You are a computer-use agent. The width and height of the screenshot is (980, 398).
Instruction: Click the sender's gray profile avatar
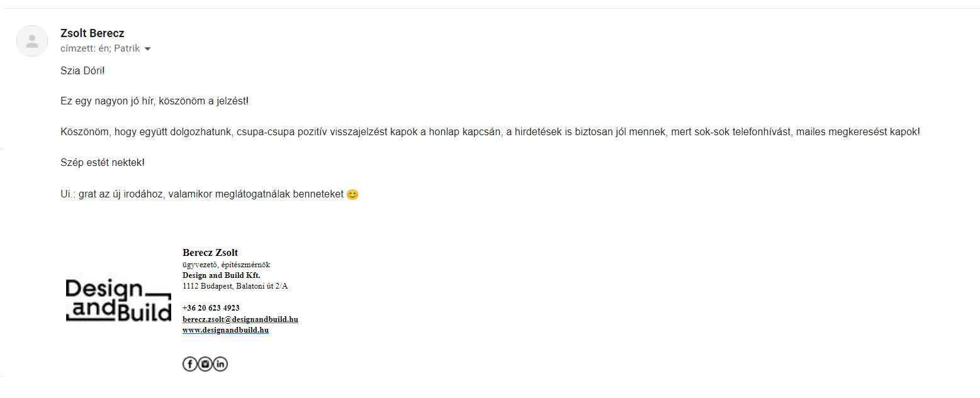tap(32, 41)
